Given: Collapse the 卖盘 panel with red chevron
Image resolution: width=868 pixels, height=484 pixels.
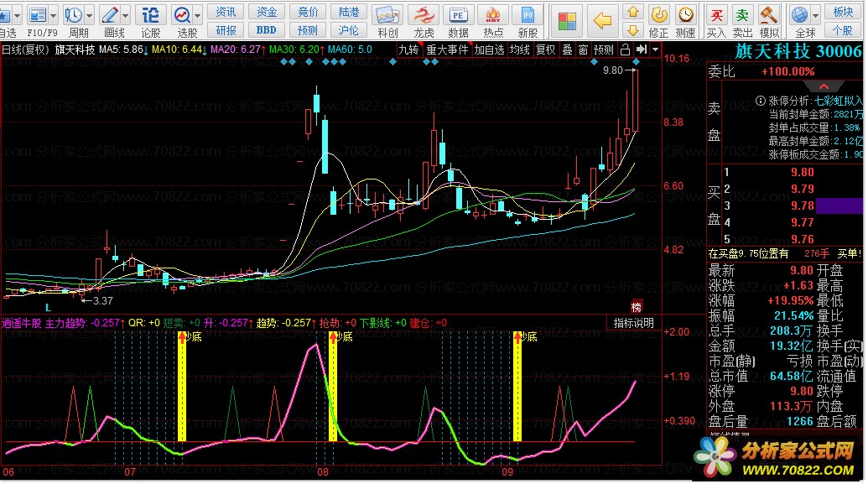Looking at the screenshot, I should pos(824,87).
